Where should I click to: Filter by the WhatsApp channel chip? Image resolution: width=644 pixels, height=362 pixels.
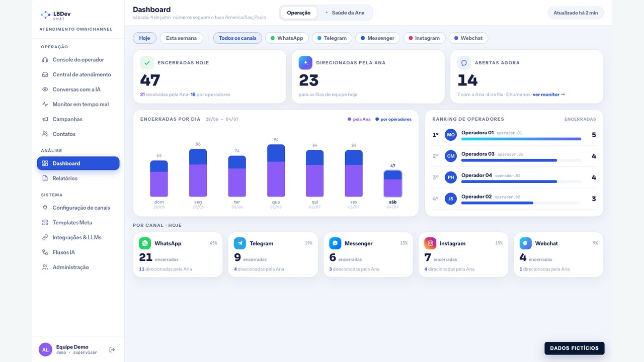(287, 38)
